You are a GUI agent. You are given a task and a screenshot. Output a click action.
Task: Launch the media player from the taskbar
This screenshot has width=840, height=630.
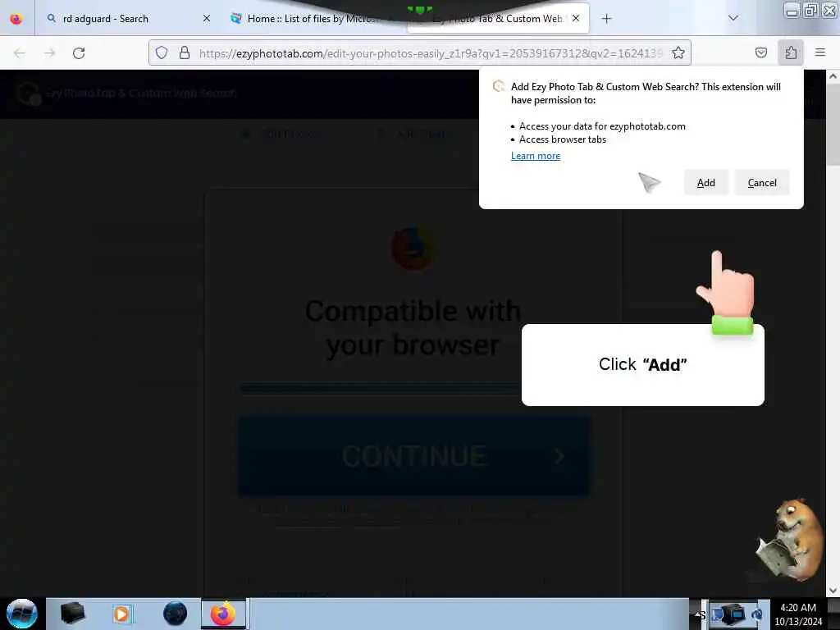point(121,614)
